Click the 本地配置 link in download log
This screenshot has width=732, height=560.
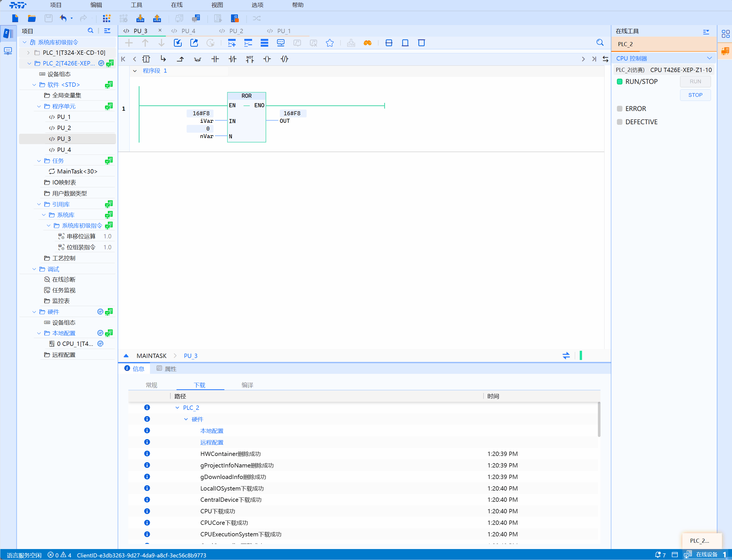(x=212, y=431)
